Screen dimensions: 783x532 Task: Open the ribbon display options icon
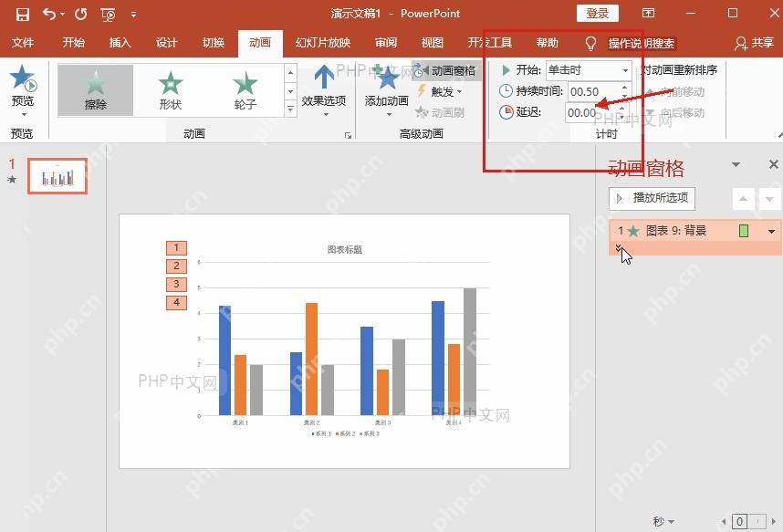tap(648, 13)
